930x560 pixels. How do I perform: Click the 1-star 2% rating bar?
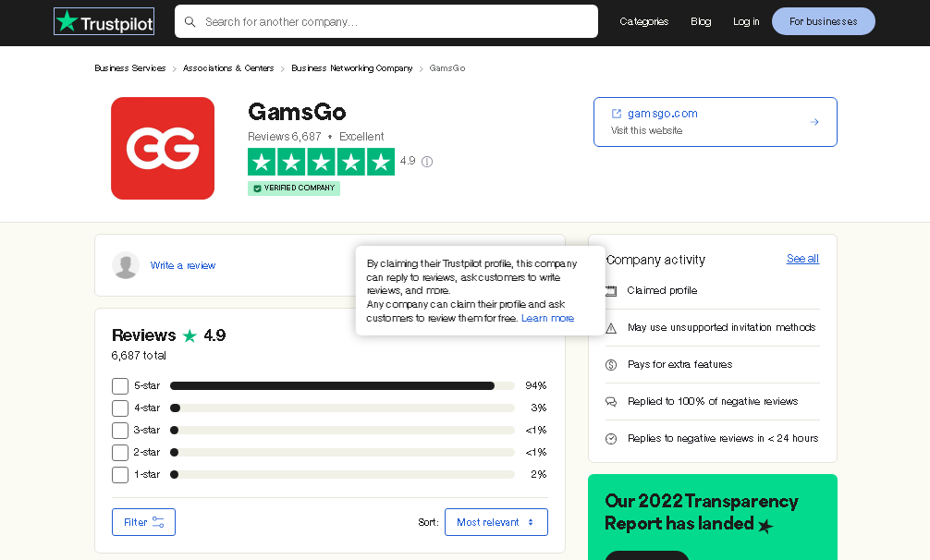click(342, 475)
